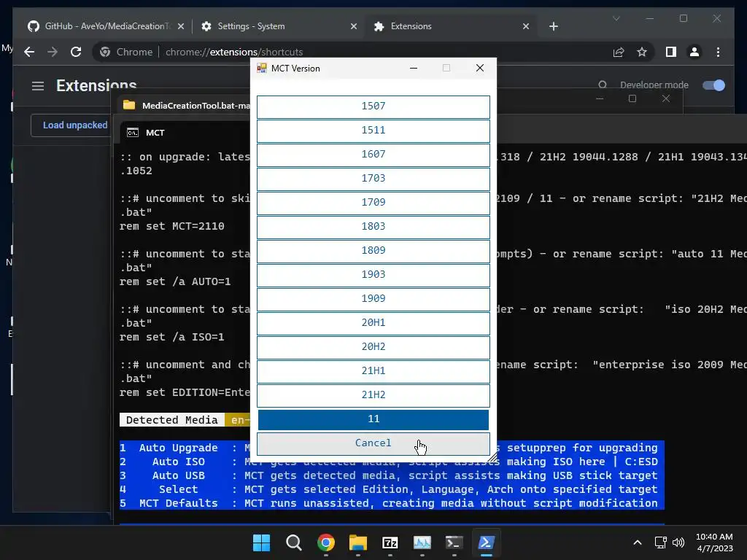Close the MCT Version dialog
Viewport: 747px width, 560px height.
480,68
